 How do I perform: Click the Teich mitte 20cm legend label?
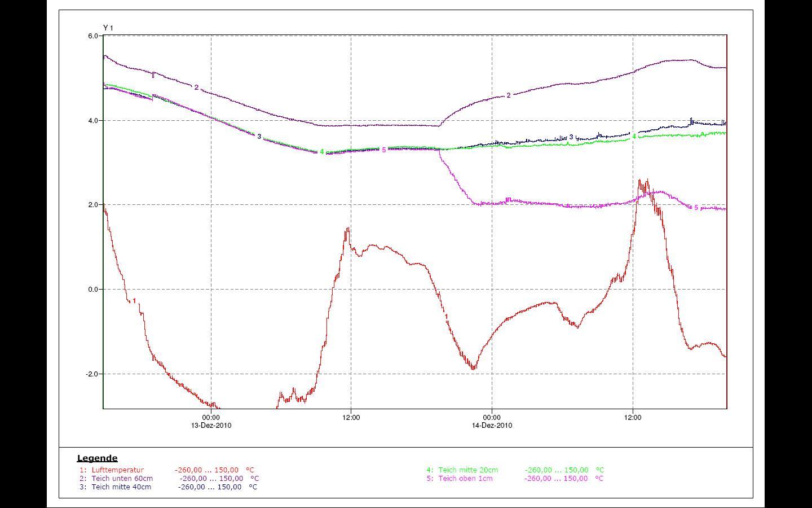tap(468, 470)
